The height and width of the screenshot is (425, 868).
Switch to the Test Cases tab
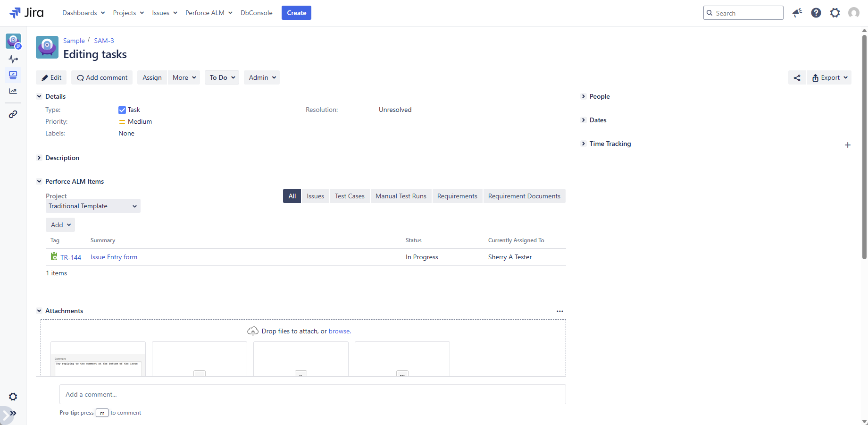pyautogui.click(x=350, y=196)
